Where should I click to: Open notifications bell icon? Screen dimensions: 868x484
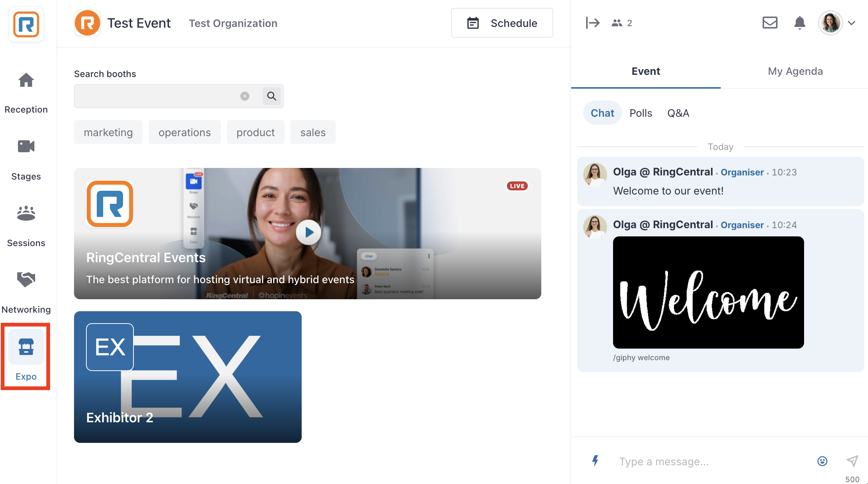(x=800, y=23)
